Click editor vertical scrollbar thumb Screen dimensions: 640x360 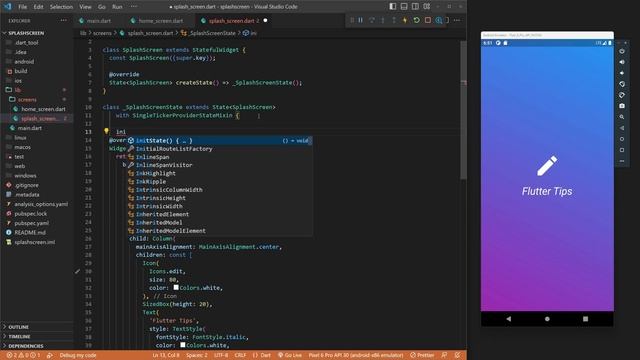[463, 110]
